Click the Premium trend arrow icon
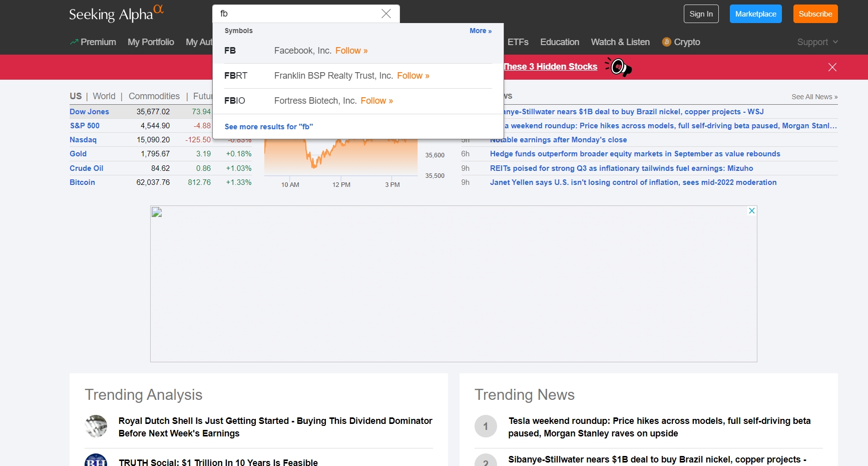The height and width of the screenshot is (466, 868). click(74, 42)
